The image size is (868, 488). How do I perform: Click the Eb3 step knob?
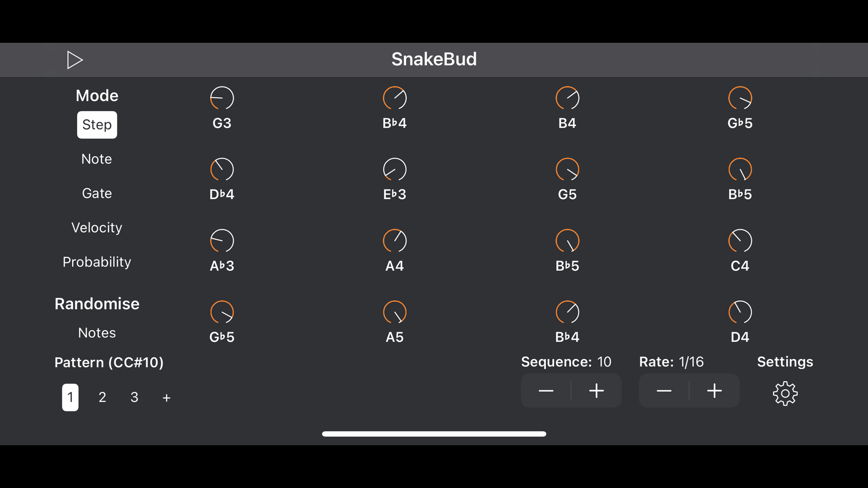pos(394,169)
